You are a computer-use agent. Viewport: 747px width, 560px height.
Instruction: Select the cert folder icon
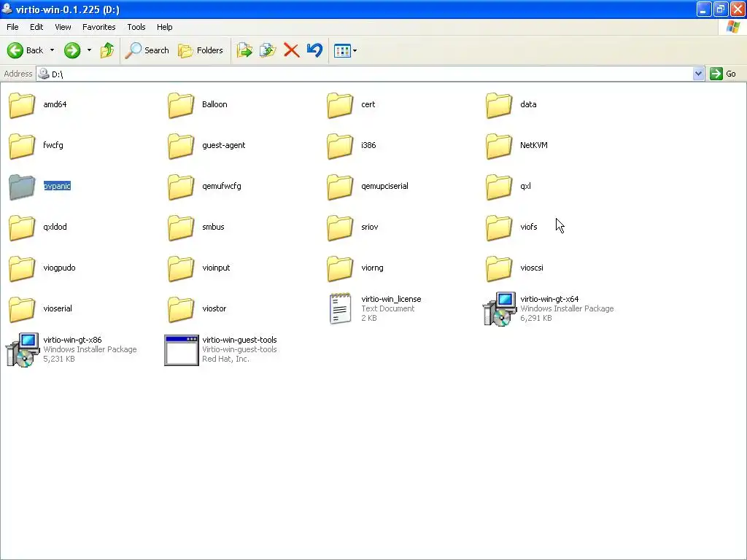click(x=340, y=105)
